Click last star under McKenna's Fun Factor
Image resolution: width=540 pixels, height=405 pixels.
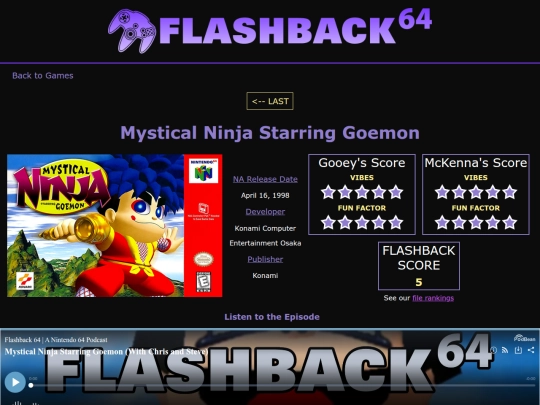510,222
